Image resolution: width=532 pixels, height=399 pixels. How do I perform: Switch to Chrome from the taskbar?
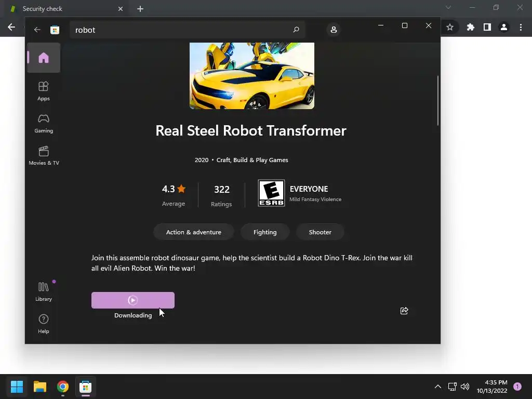[x=63, y=387]
